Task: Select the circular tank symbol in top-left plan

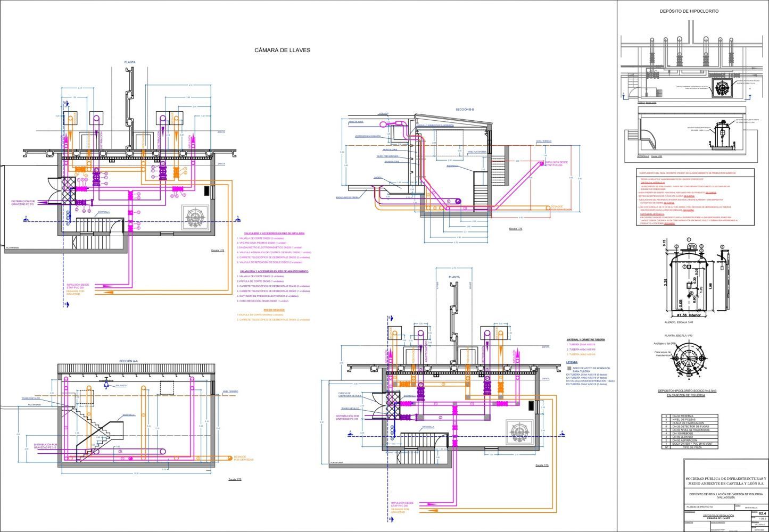Action: pyautogui.click(x=196, y=216)
